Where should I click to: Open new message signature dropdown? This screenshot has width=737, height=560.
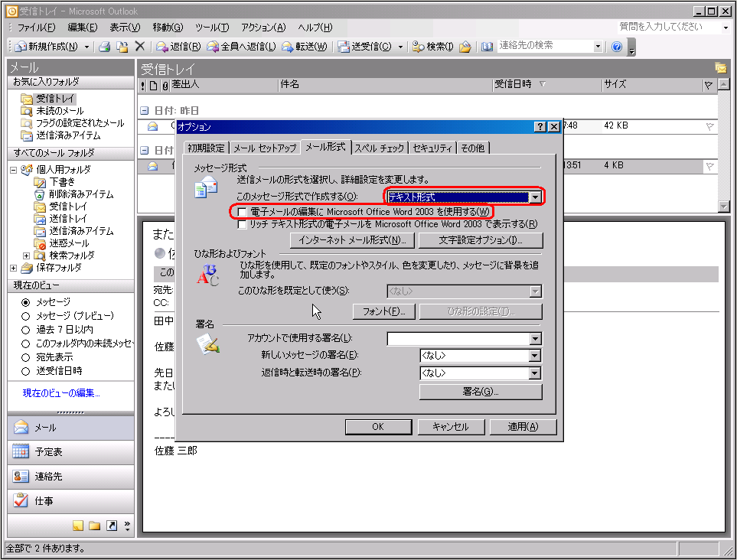[534, 356]
